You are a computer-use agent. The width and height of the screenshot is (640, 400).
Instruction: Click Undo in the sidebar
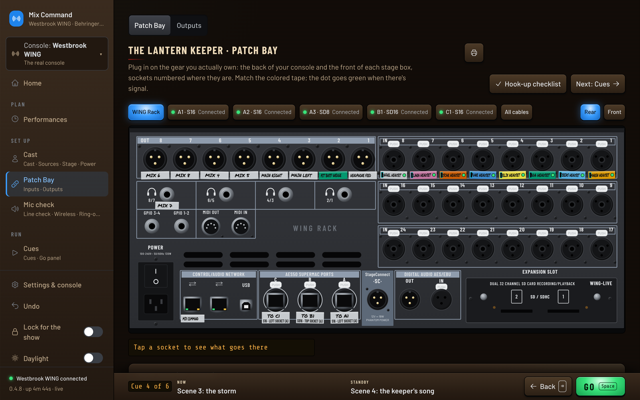click(57, 306)
